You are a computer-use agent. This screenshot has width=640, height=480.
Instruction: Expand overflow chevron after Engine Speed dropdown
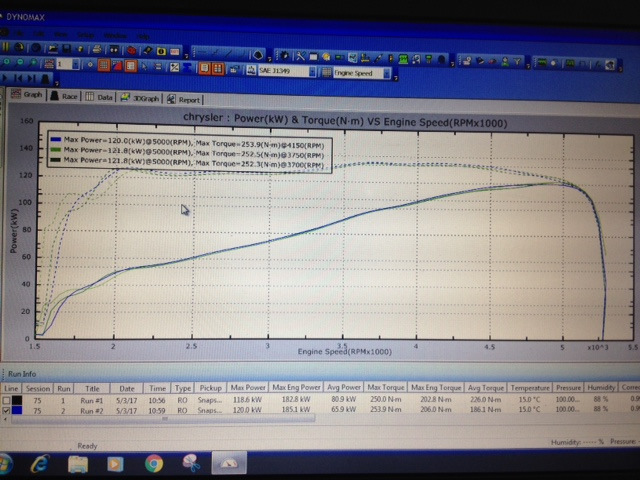click(x=396, y=78)
